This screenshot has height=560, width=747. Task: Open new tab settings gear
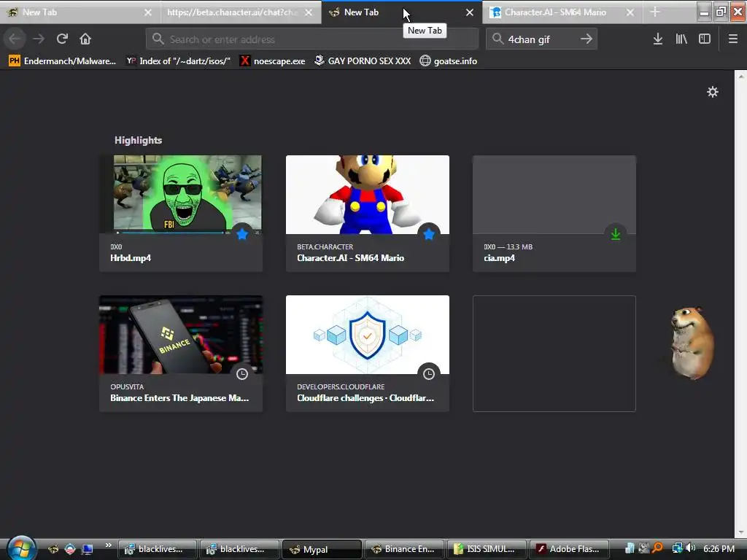713,92
